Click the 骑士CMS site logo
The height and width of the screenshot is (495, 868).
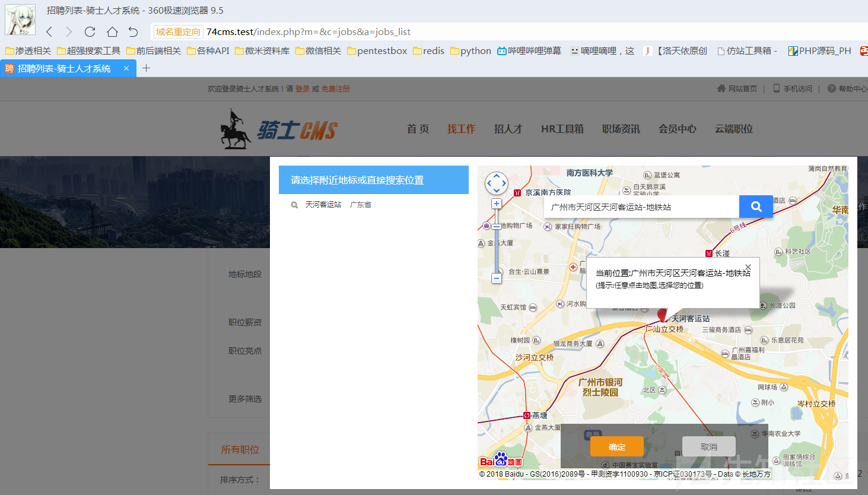[279, 129]
